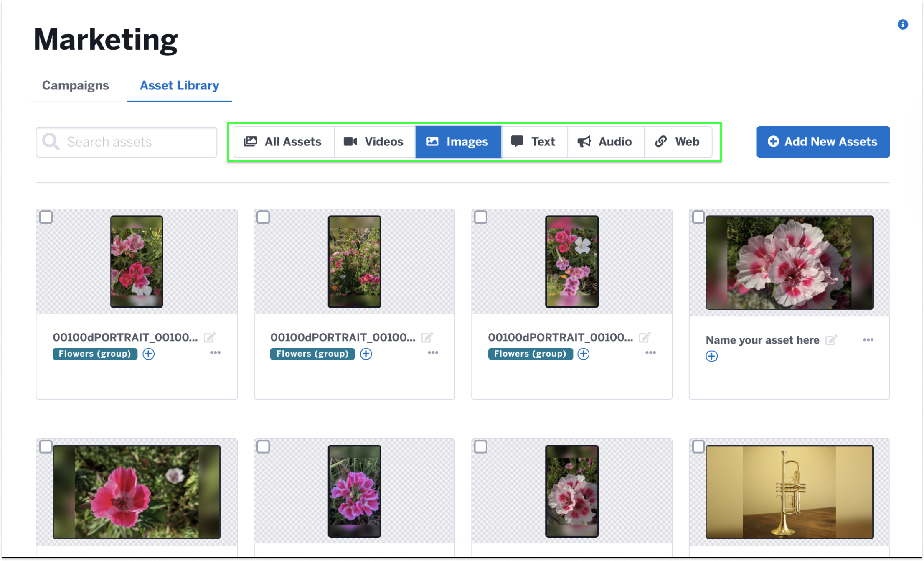Click second asset name 00100dPORTRAIT_00100...
The height and width of the screenshot is (561, 924).
[x=343, y=337]
